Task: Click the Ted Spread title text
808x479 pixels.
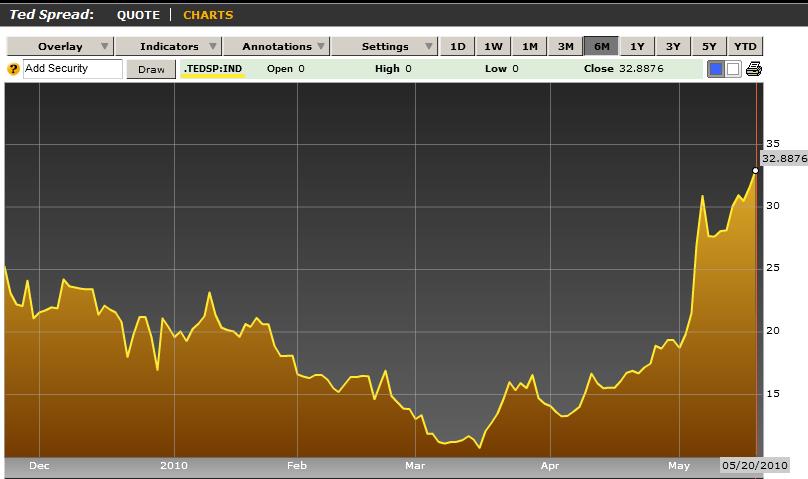Action: pos(52,14)
